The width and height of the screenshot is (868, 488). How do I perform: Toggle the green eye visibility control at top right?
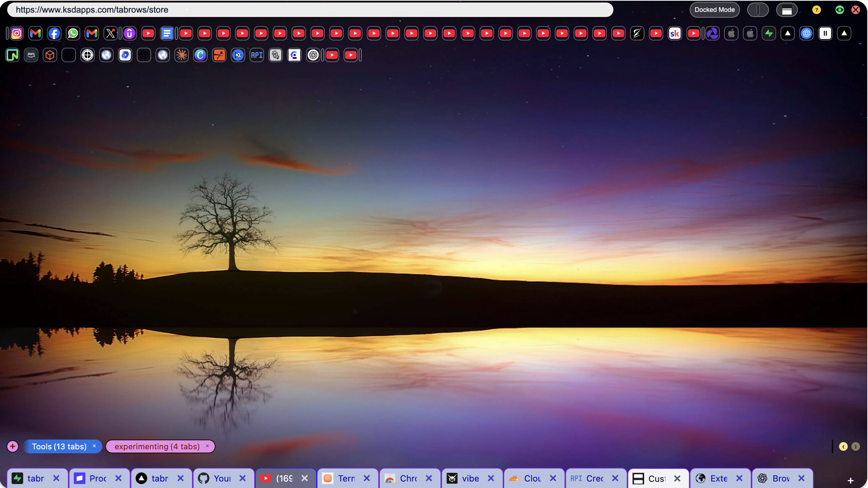[839, 10]
